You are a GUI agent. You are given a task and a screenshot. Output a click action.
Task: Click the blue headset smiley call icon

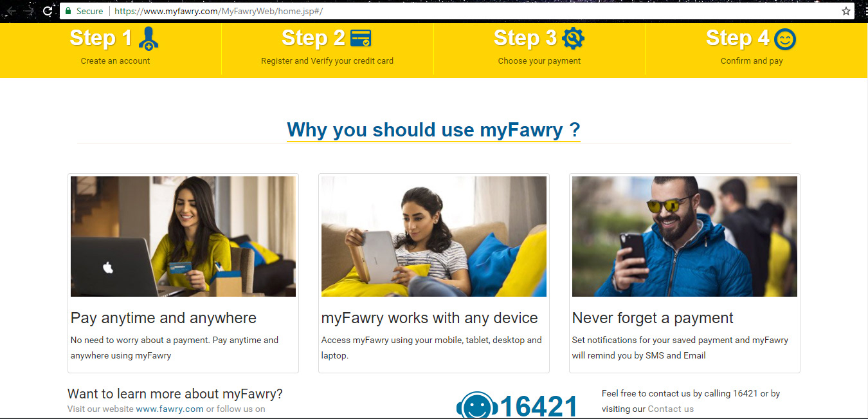point(476,405)
